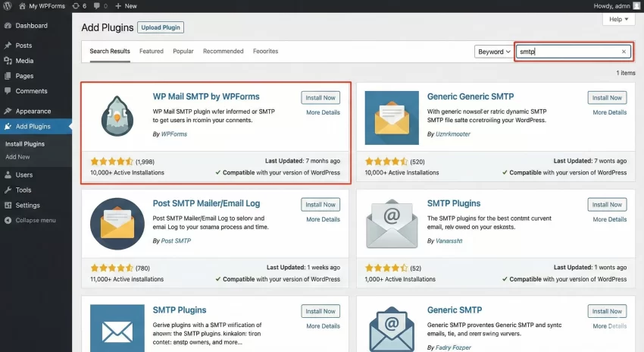Open Generic Generic SMTP plugin title

tap(470, 96)
